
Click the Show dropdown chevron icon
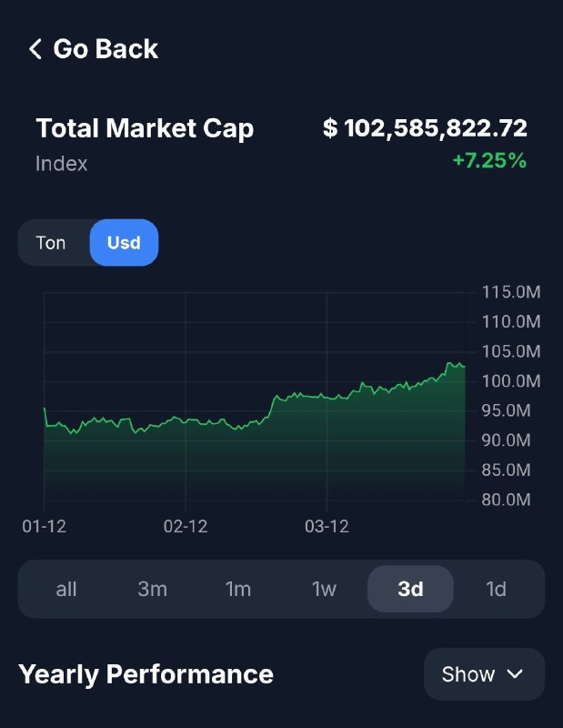[516, 674]
